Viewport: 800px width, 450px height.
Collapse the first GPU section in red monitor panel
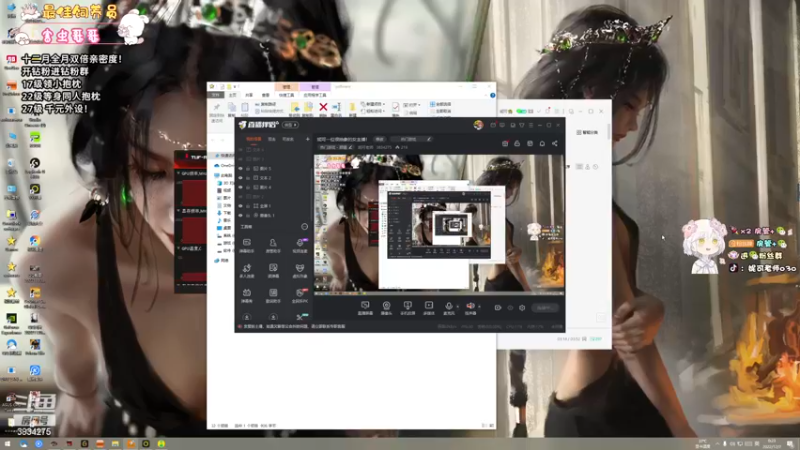click(179, 173)
